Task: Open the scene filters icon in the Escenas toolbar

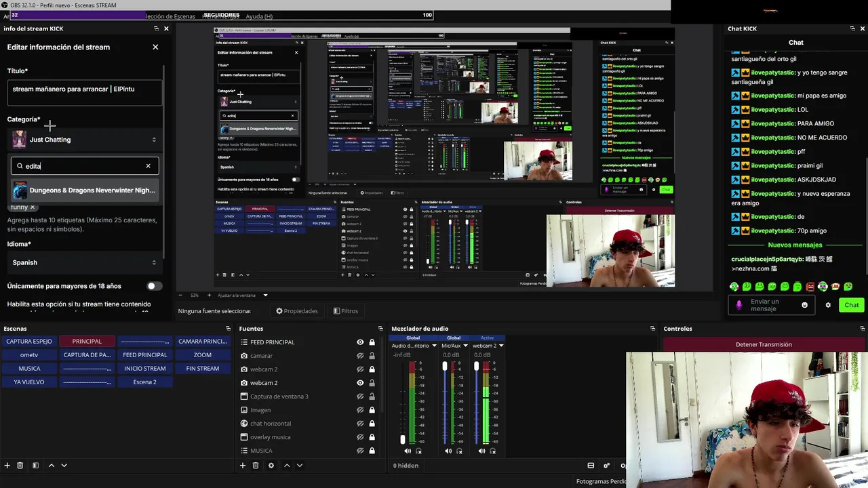Action: pos(35,466)
